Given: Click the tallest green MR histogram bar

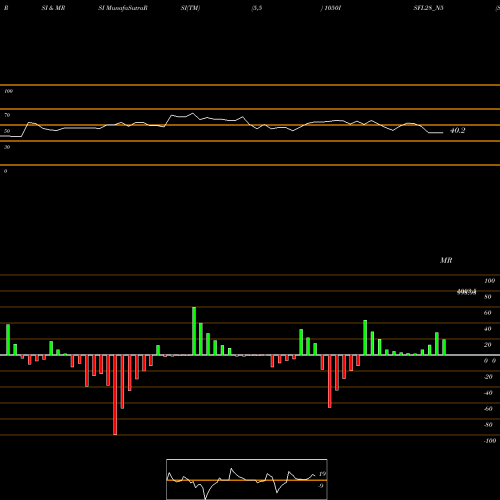Looking at the screenshot, I should click(x=194, y=331).
